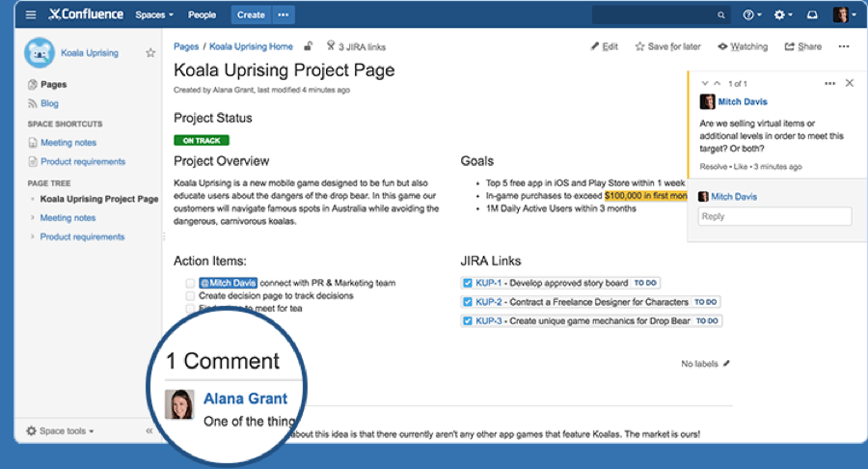The image size is (868, 469).
Task: Edit labels using the pencil icon
Action: [727, 364]
